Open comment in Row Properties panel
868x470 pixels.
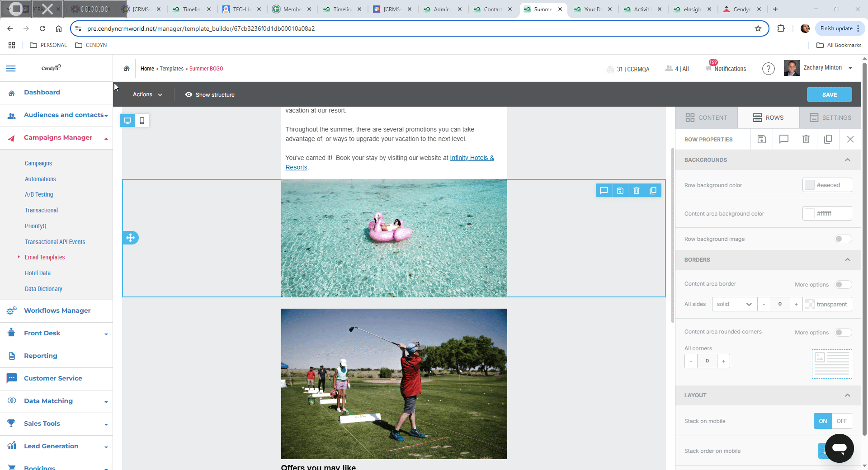coord(784,139)
